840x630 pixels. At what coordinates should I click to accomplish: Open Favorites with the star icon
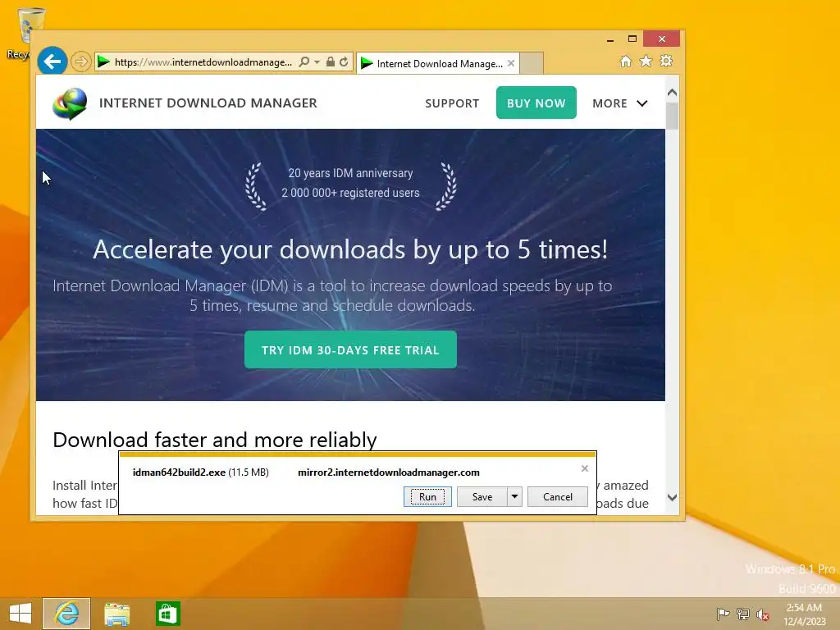coord(646,61)
